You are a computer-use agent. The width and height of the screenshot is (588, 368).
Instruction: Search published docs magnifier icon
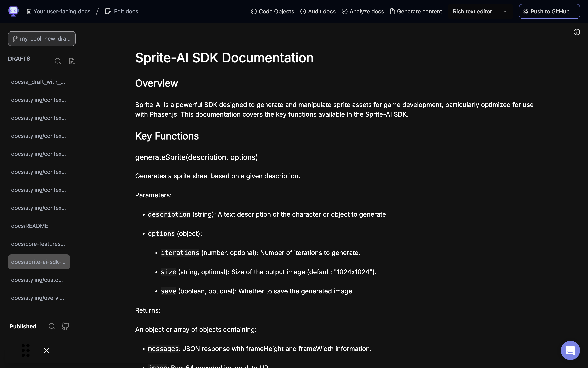pos(52,326)
